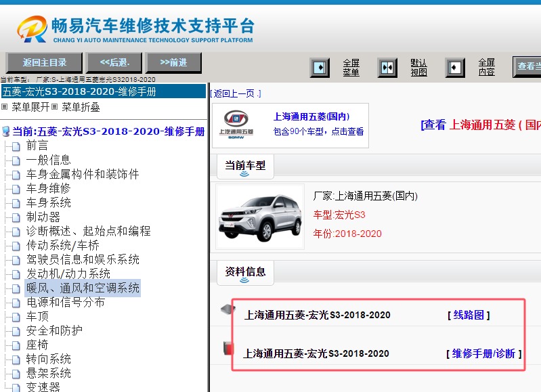
Task: Click the page icon beside 座椅
Action: 16,346
